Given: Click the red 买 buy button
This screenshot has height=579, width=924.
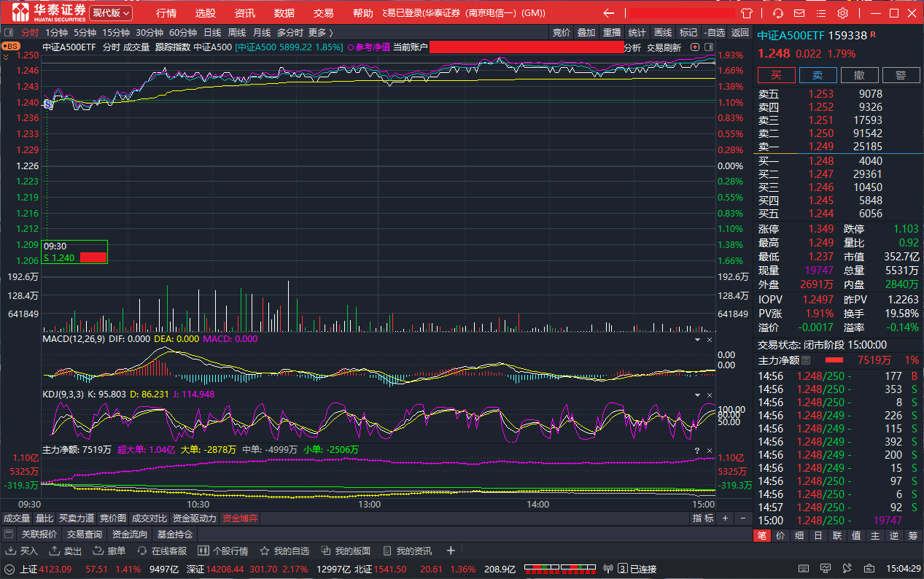Looking at the screenshot, I should click(x=776, y=75).
